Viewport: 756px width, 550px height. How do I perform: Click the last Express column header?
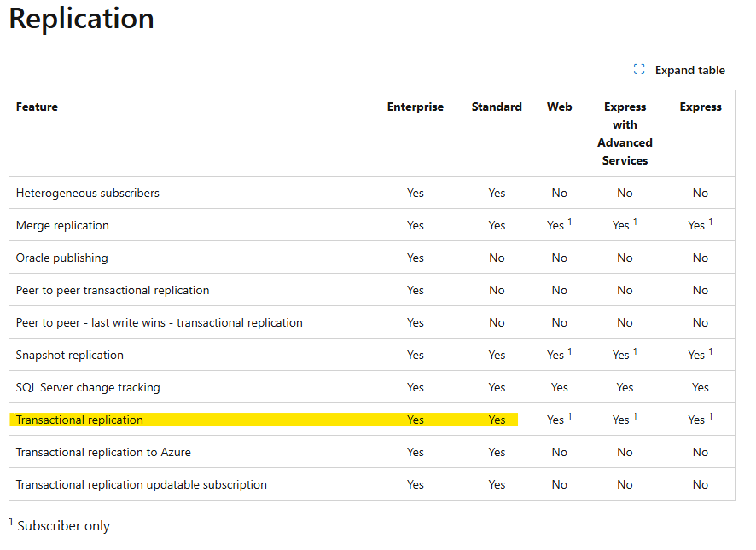701,107
